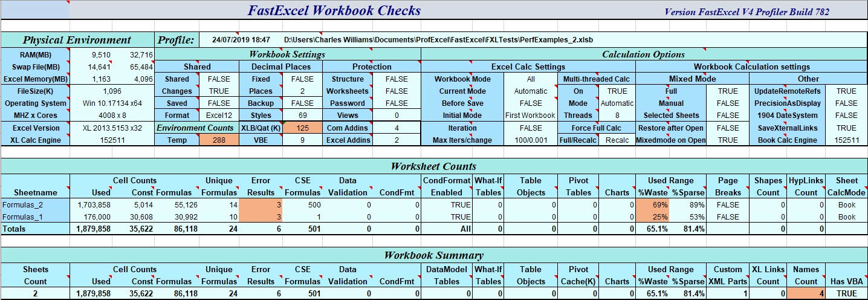Select the PrecisionAsDisplay label cell
Viewport: 868px width, 300px height.
tap(788, 103)
